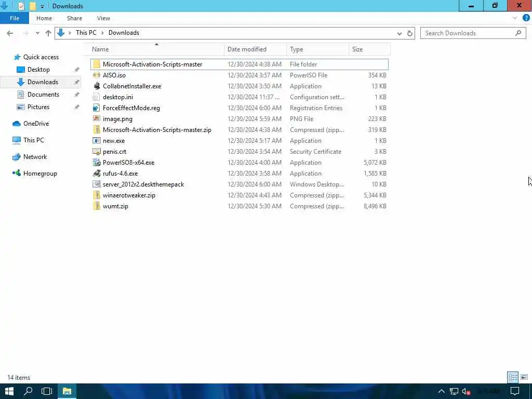Open the muted volume tray icon
The height and width of the screenshot is (399, 532).
click(466, 392)
